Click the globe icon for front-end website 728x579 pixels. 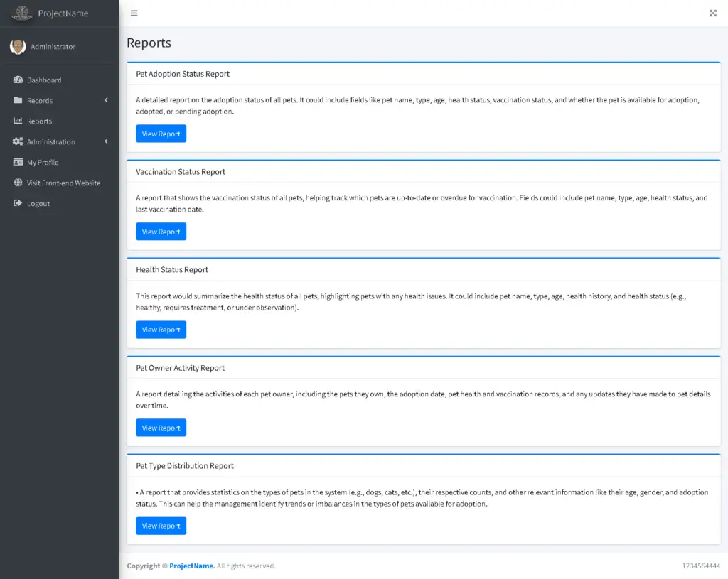tap(18, 183)
